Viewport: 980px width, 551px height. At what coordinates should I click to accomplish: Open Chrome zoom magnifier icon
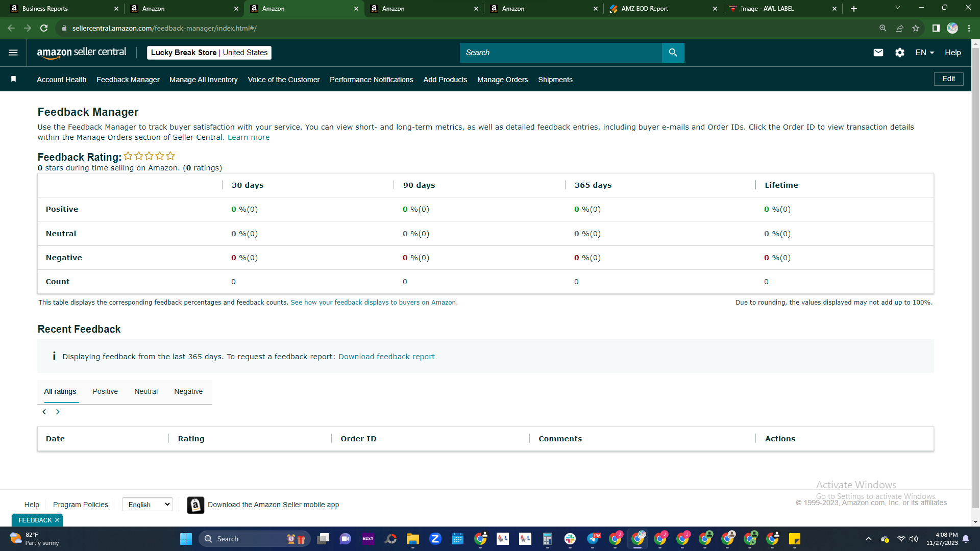(x=883, y=28)
